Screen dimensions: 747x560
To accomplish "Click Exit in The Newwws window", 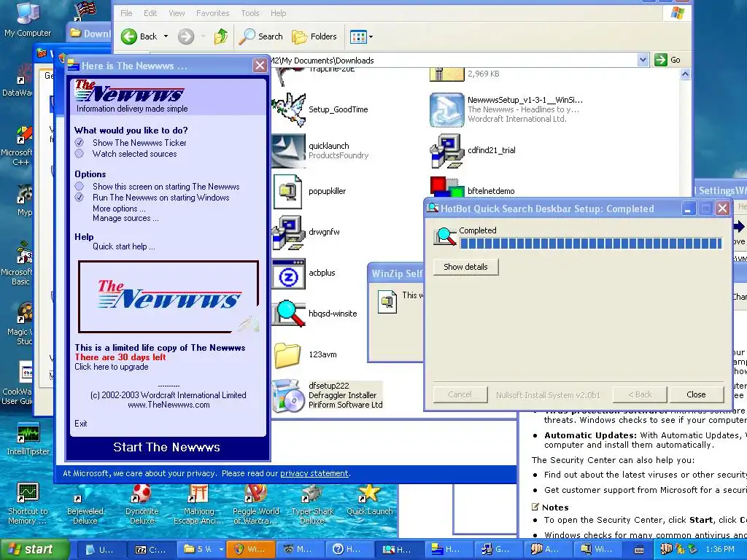I will click(80, 424).
